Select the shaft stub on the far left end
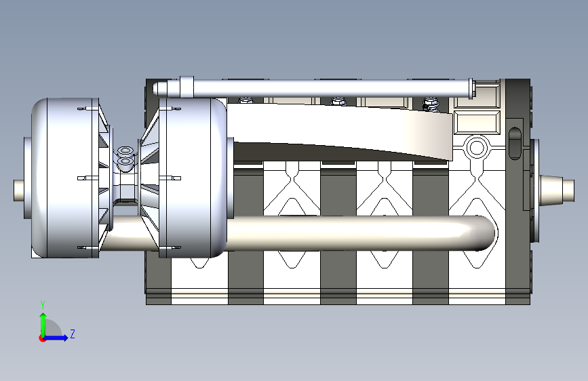588x381 pixels. click(19, 190)
